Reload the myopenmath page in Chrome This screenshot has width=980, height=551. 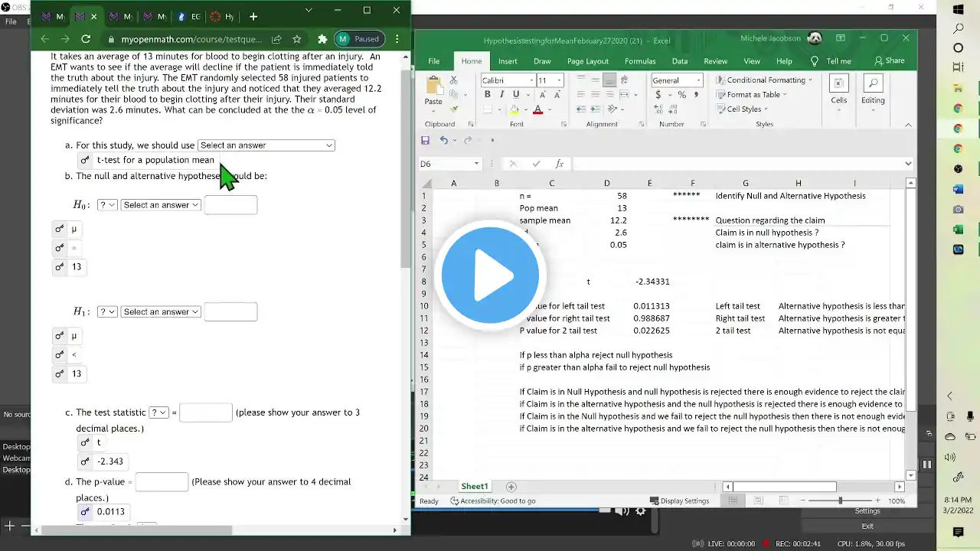click(86, 39)
